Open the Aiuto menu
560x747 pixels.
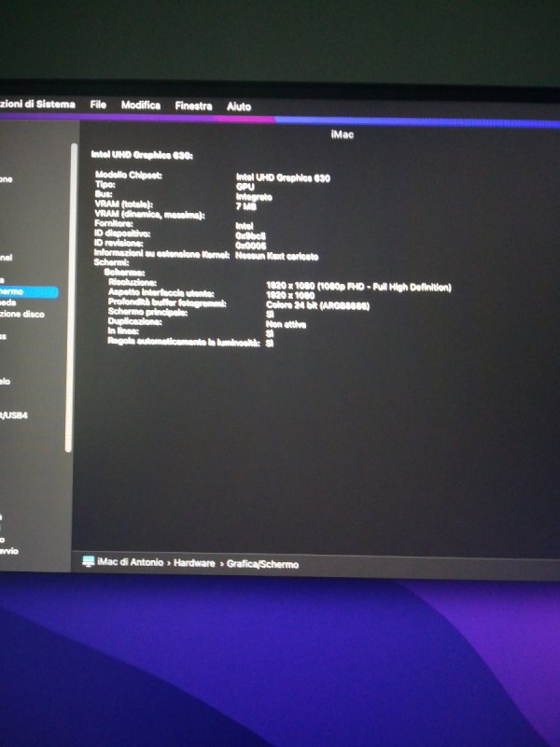pyautogui.click(x=239, y=106)
